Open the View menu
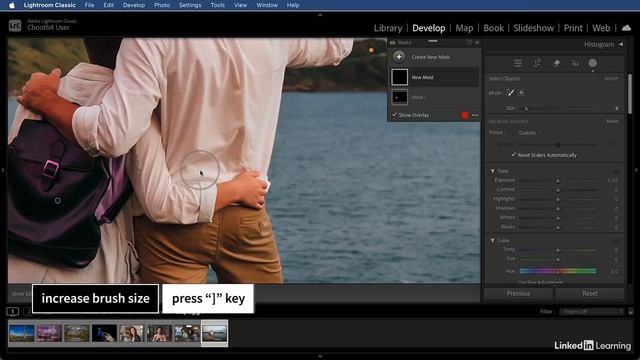Viewport: 640px width, 360px height. [240, 5]
